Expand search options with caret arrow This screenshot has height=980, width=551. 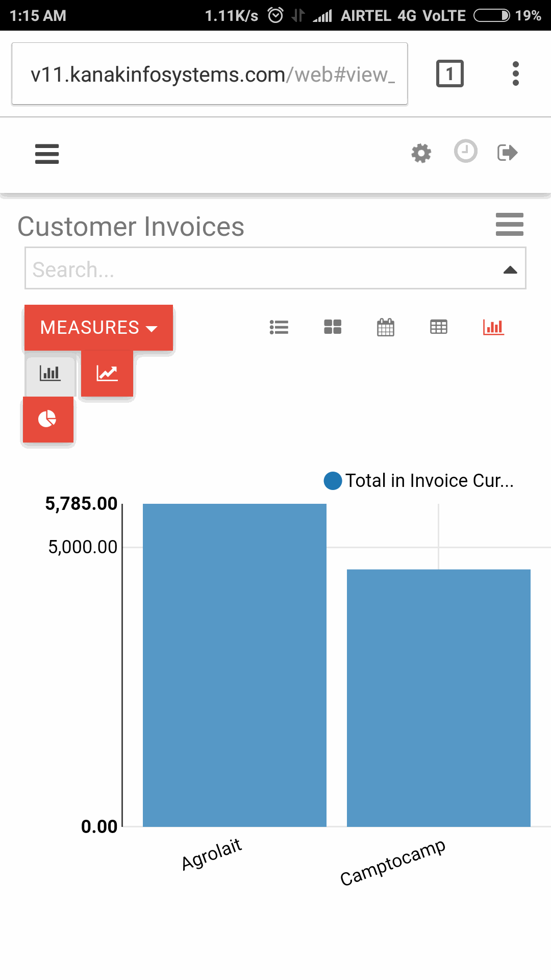coord(510,270)
